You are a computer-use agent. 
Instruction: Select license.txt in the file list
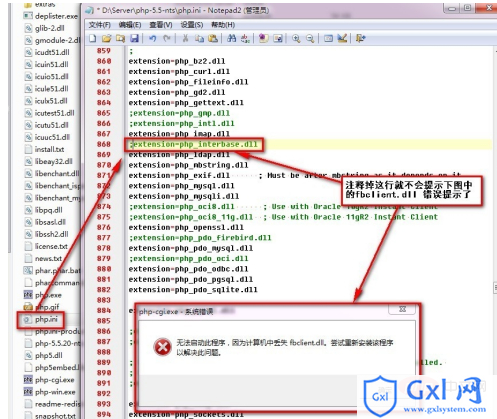click(51, 246)
